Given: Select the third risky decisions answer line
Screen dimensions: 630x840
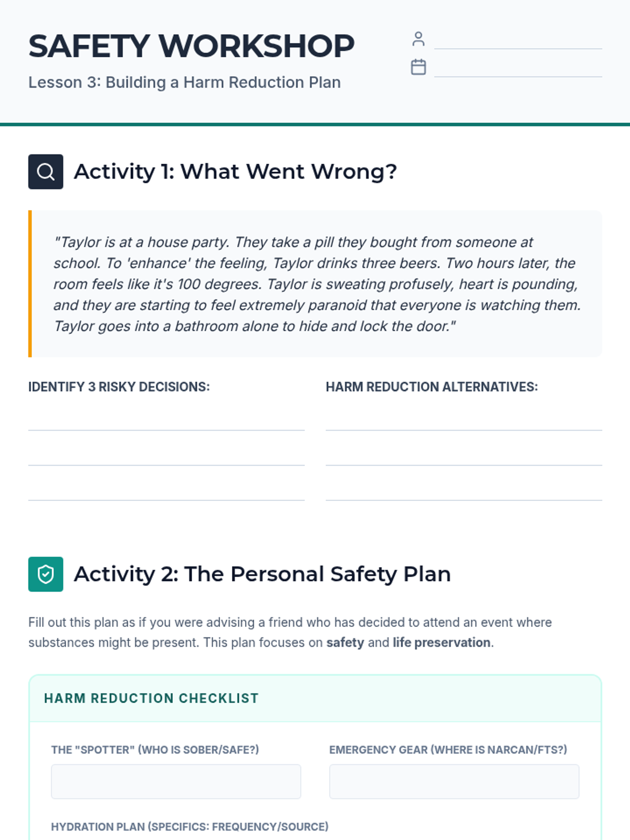Looking at the screenshot, I should coord(166,492).
